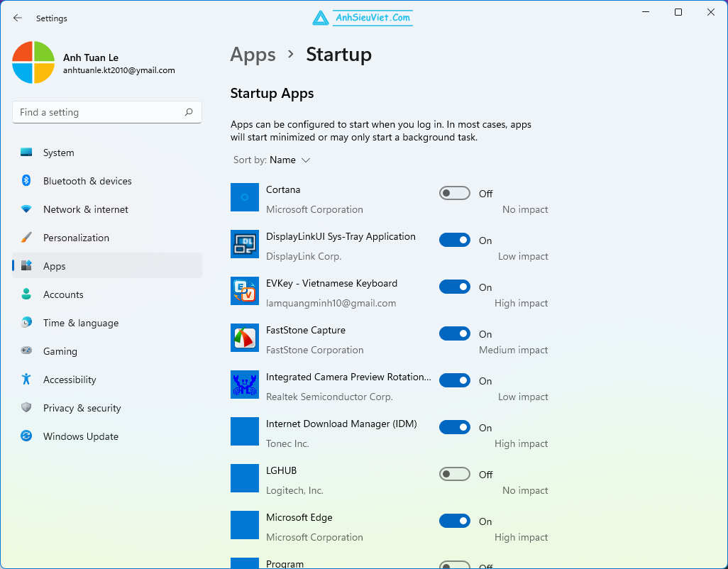Click the Microsoft Edge app icon tile
Screen dimensions: 728x569
coord(245,526)
